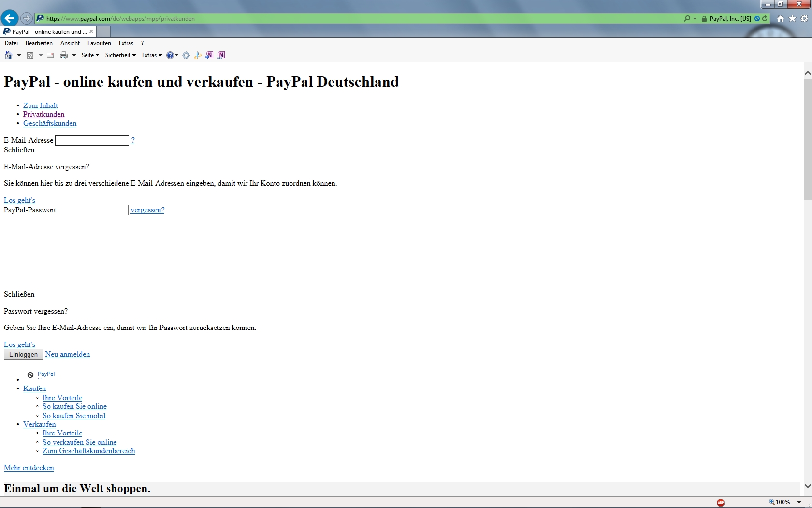Open a new blank tab
812x508 pixels.
point(103,31)
